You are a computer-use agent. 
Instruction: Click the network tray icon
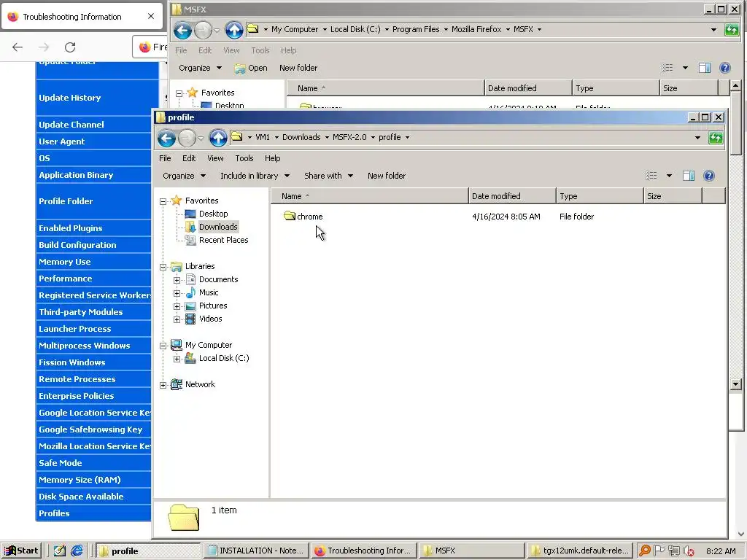point(673,551)
